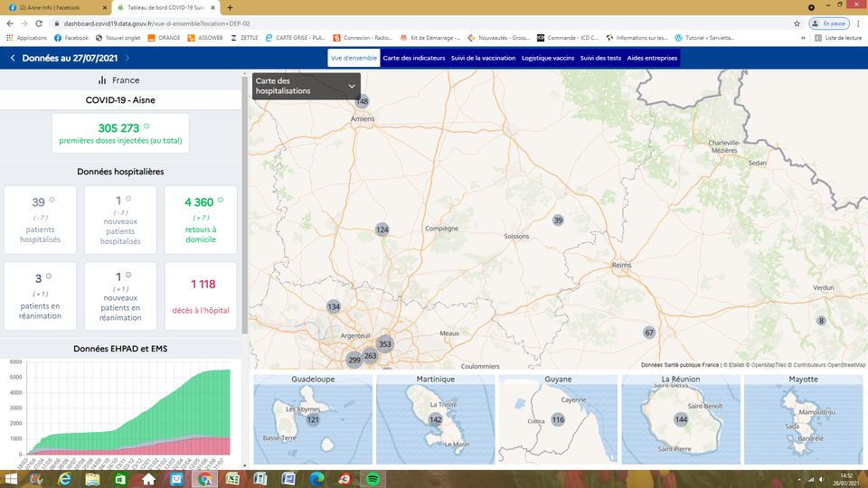This screenshot has width=868, height=488.
Task: Expand the Carte des hospitalisations dropdown
Action: pos(352,86)
